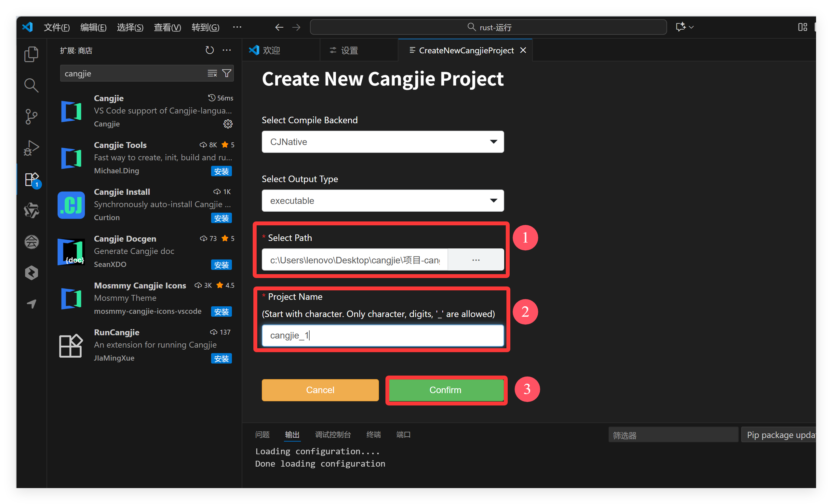The width and height of the screenshot is (832, 504).
Task: Open the extension search filter funnel icon
Action: click(x=227, y=73)
